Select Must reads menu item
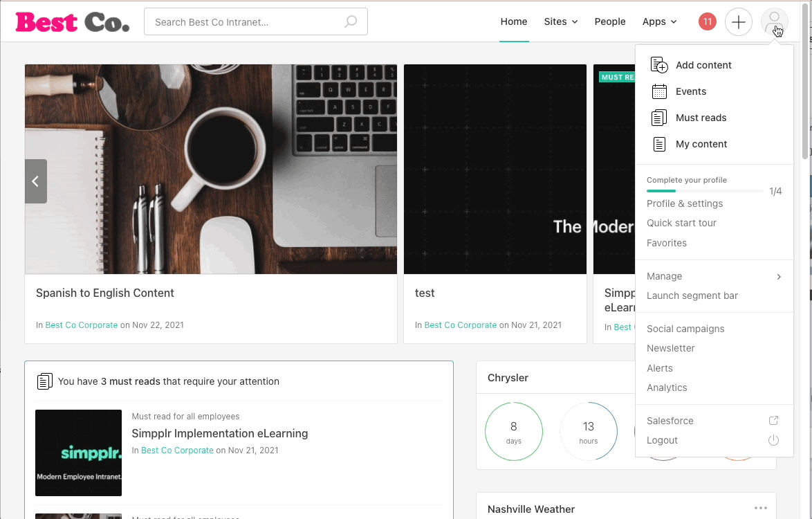812x519 pixels. (x=701, y=118)
